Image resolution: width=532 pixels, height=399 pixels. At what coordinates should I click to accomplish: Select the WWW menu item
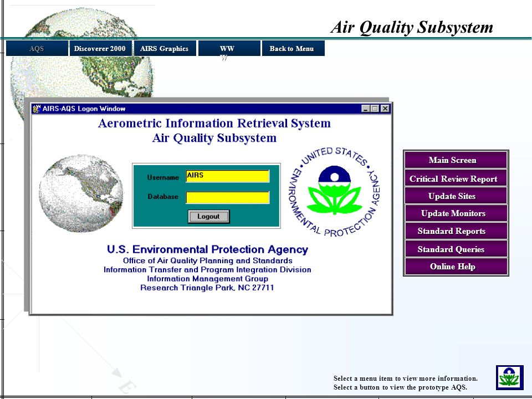click(x=229, y=49)
